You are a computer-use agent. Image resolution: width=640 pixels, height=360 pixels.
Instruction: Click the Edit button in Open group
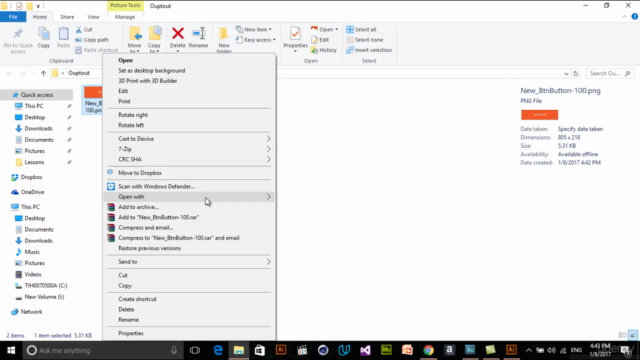coord(320,40)
